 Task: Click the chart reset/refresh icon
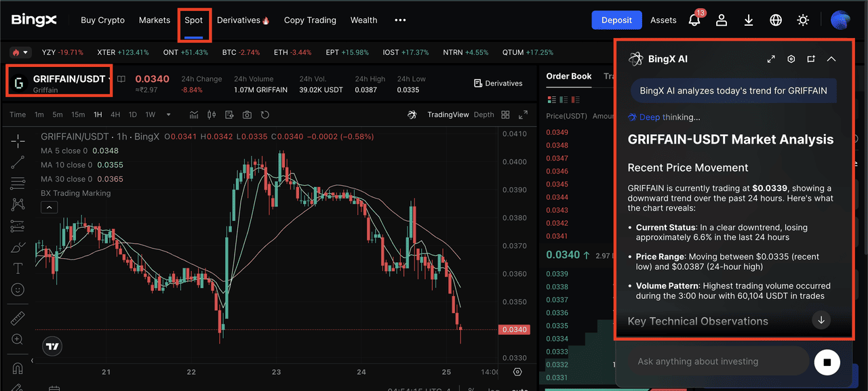264,115
